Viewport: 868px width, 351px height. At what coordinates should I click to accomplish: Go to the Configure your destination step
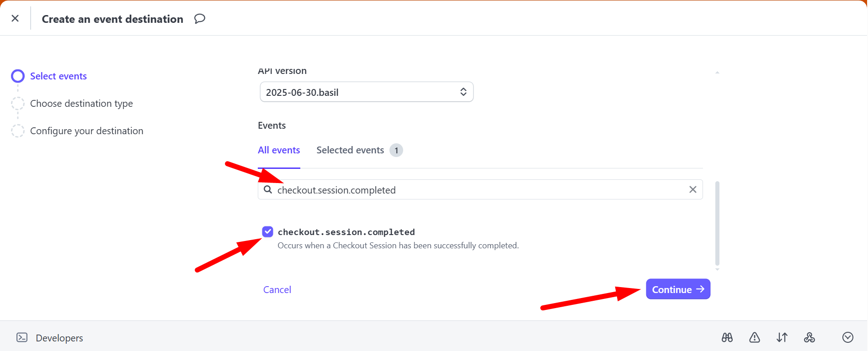(x=86, y=131)
